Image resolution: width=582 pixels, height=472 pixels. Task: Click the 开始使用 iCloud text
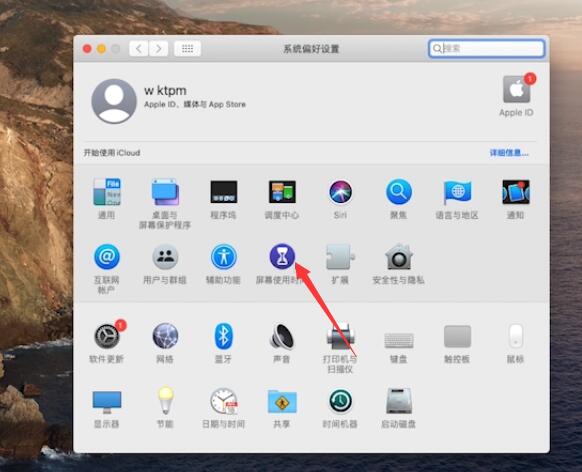point(112,153)
